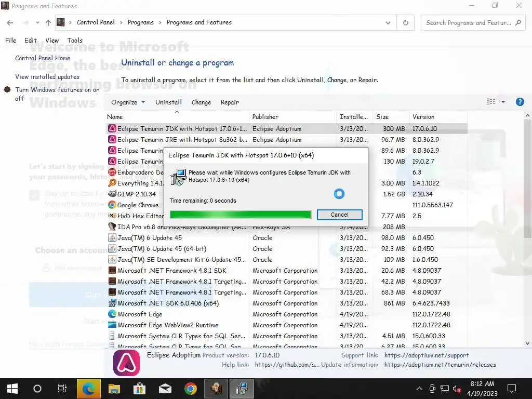
Task: Open View installed updates link
Action: (47, 77)
